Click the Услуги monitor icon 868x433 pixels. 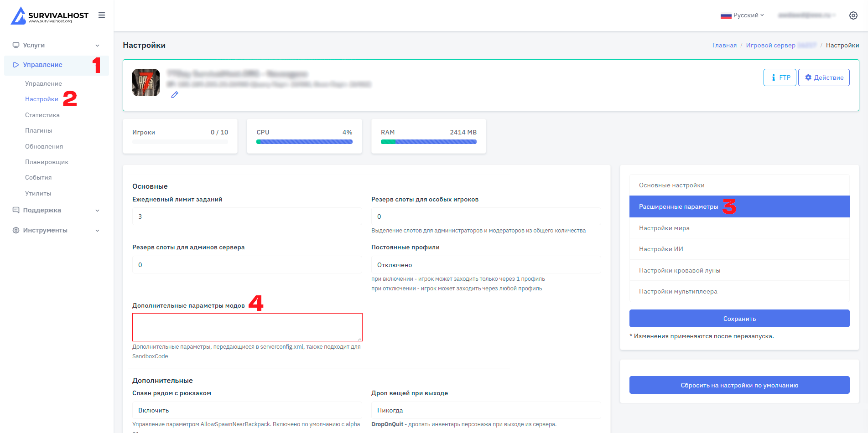pyautogui.click(x=16, y=45)
